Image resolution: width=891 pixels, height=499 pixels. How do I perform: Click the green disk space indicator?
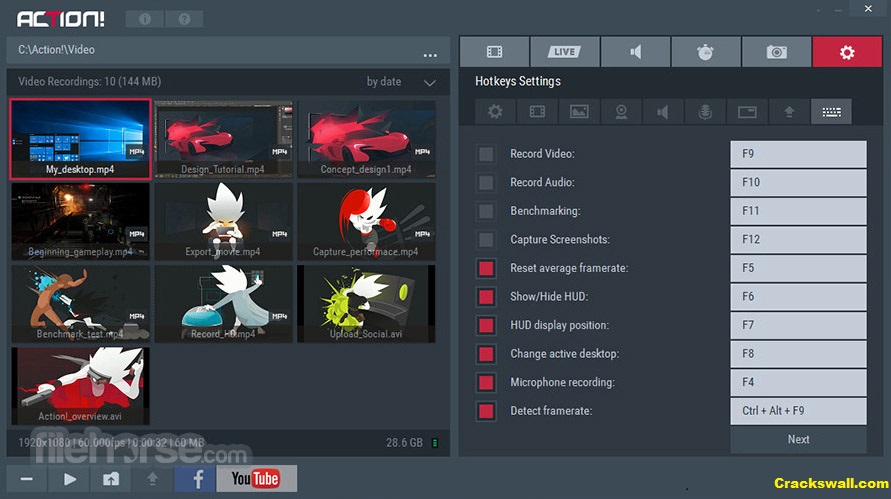tap(435, 443)
